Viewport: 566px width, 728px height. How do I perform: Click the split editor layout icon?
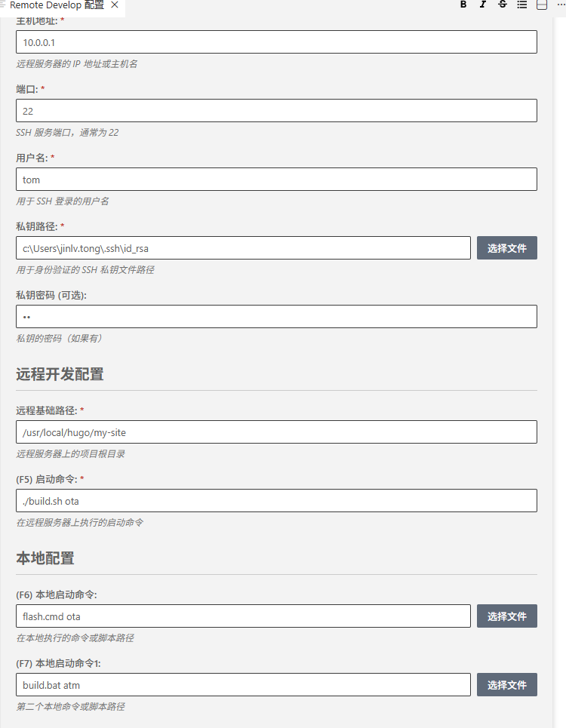[541, 5]
